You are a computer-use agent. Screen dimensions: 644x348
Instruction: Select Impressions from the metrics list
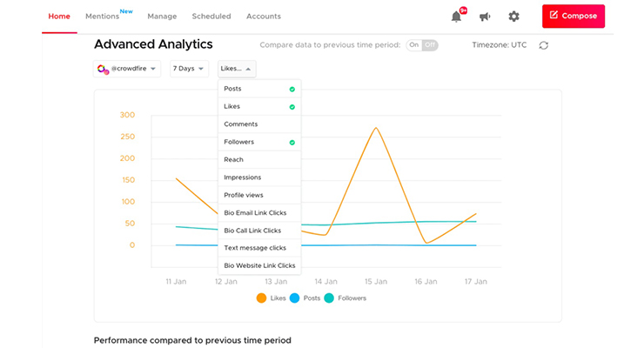(259, 177)
